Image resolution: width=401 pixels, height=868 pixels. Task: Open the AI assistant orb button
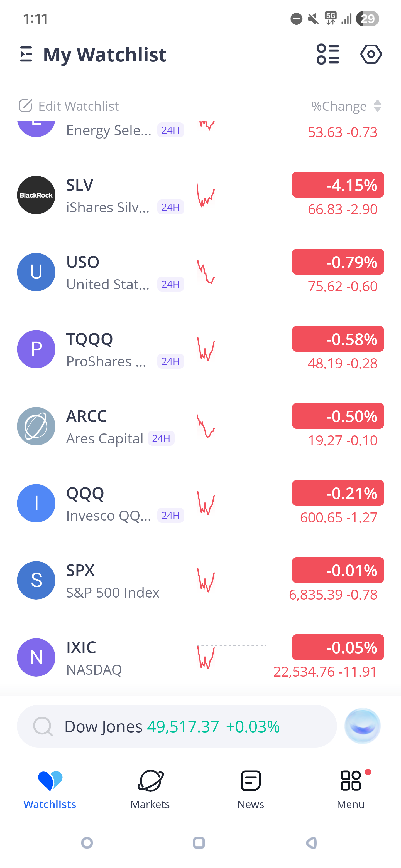(362, 726)
